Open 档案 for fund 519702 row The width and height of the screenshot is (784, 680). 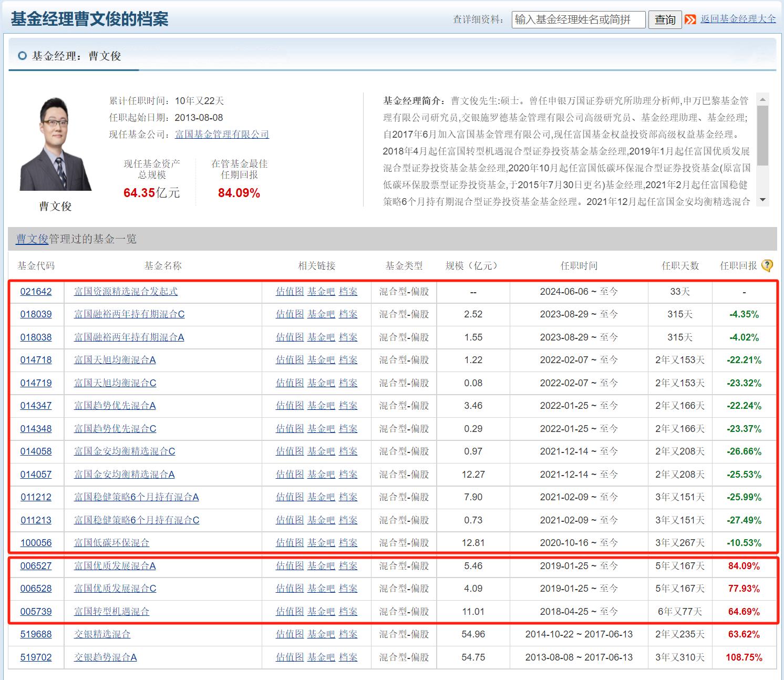348,657
